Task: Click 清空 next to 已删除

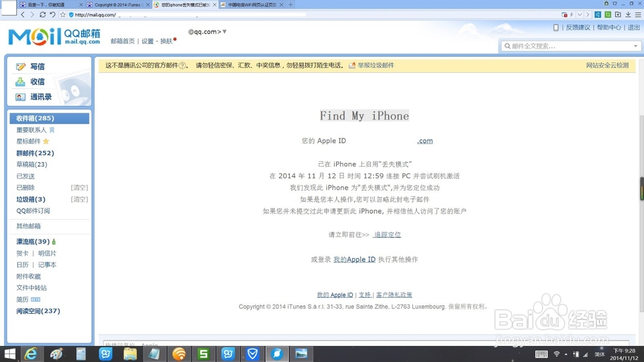Action: pos(79,188)
